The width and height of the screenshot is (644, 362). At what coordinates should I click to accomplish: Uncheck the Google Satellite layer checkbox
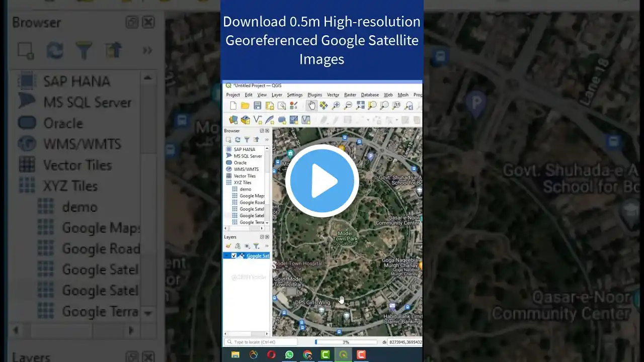234,256
